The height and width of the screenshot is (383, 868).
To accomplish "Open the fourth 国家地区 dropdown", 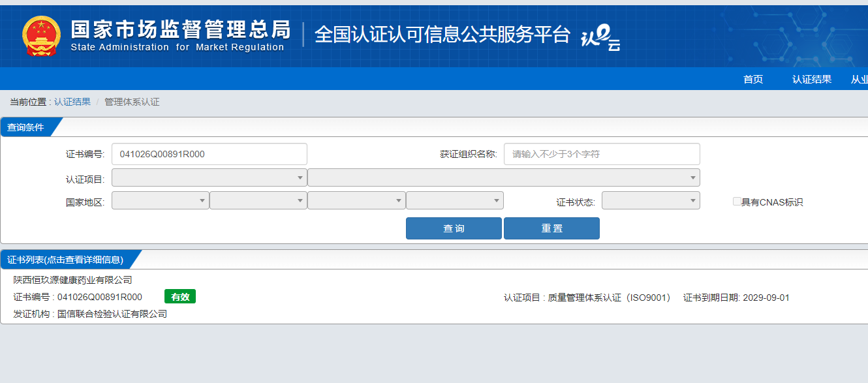I will click(x=455, y=200).
